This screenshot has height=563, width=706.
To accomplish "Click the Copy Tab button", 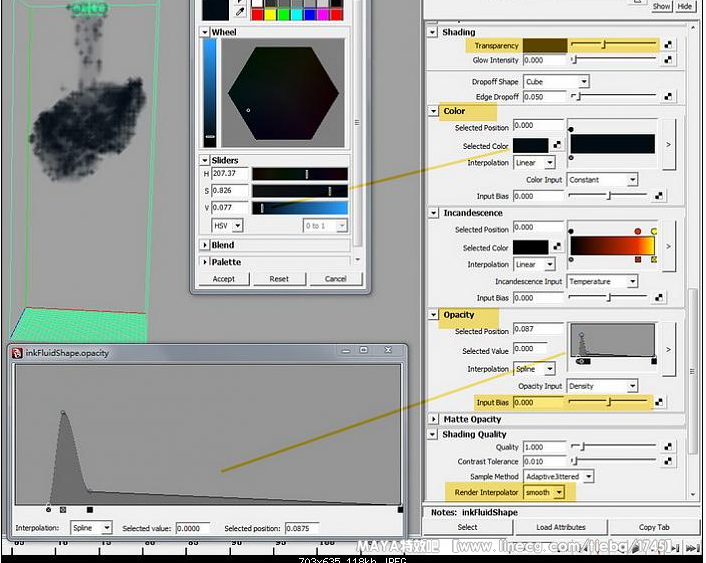I will (653, 527).
